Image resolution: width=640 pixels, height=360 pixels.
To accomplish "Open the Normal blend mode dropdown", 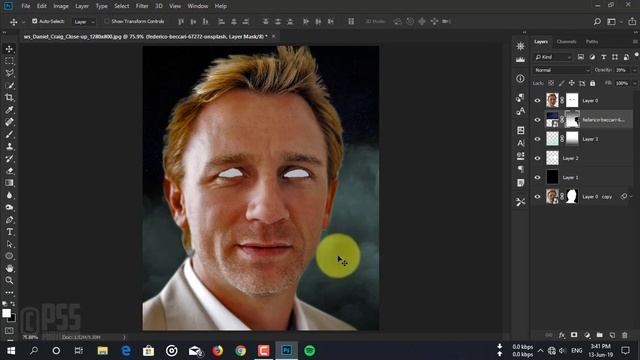I will 561,70.
